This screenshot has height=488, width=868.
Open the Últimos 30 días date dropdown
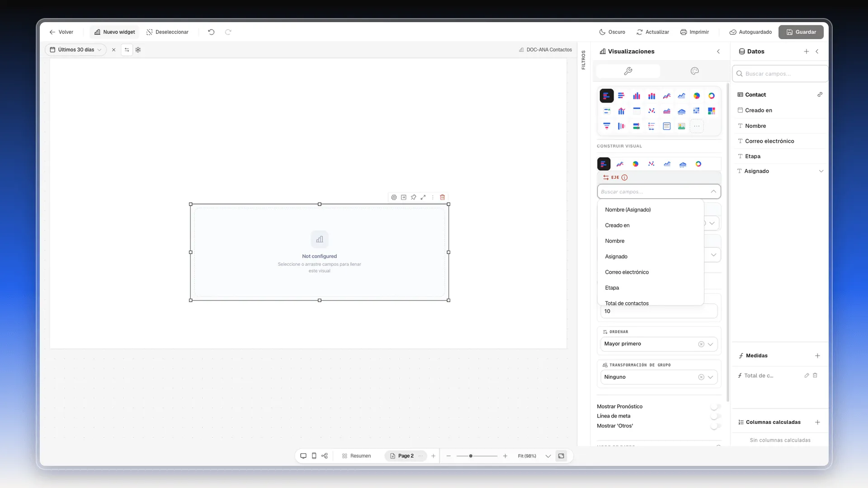tap(75, 50)
